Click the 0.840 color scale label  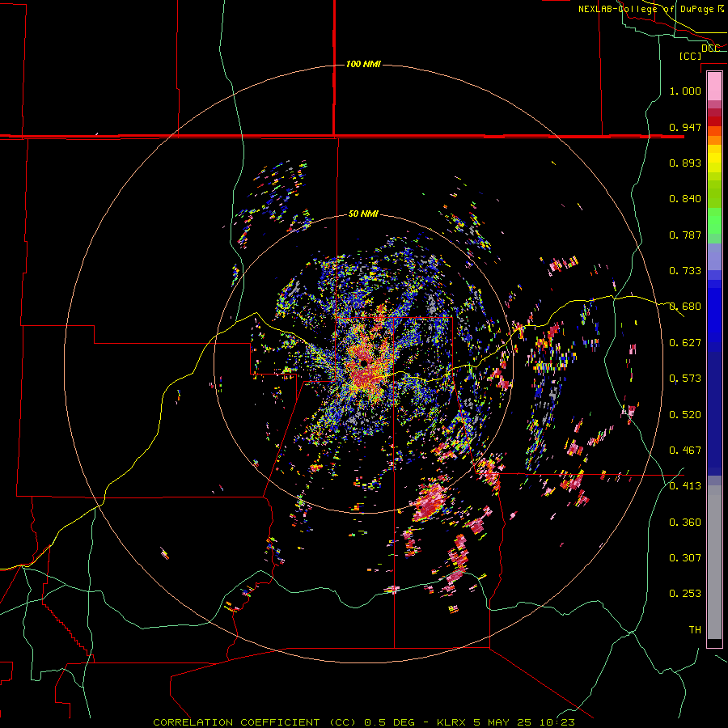pyautogui.click(x=685, y=199)
